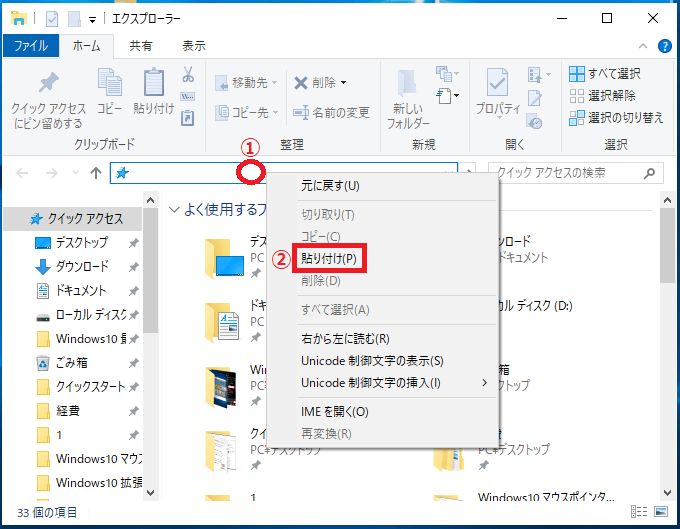
Task: Click the History icon in the Open group
Action: [535, 121]
